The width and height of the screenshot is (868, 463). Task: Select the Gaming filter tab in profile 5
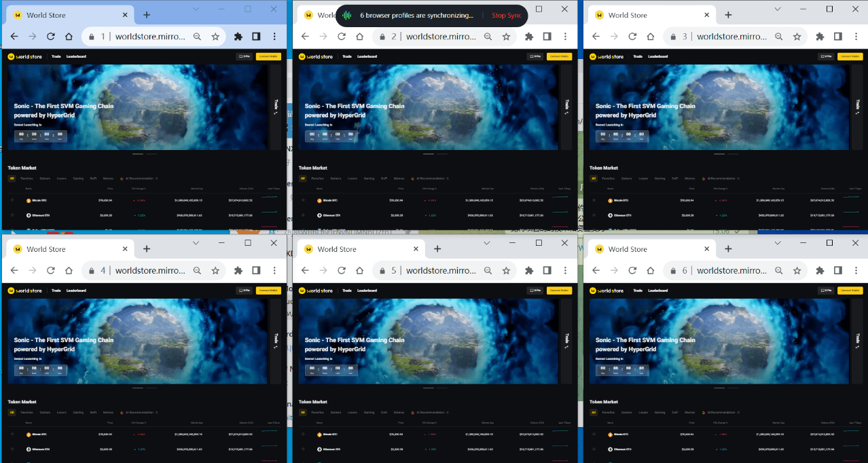(x=369, y=412)
